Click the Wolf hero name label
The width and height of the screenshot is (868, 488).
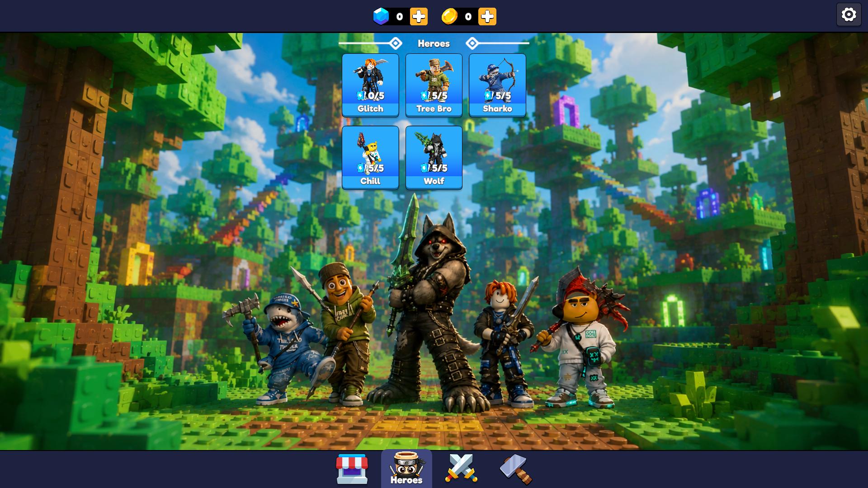(434, 181)
